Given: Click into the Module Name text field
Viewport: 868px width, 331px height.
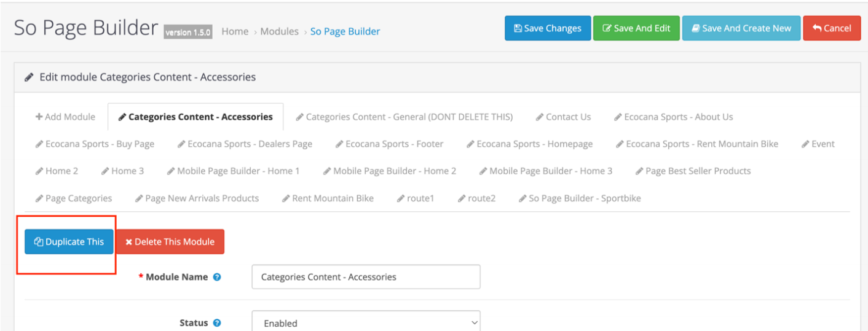Looking at the screenshot, I should click(x=366, y=277).
